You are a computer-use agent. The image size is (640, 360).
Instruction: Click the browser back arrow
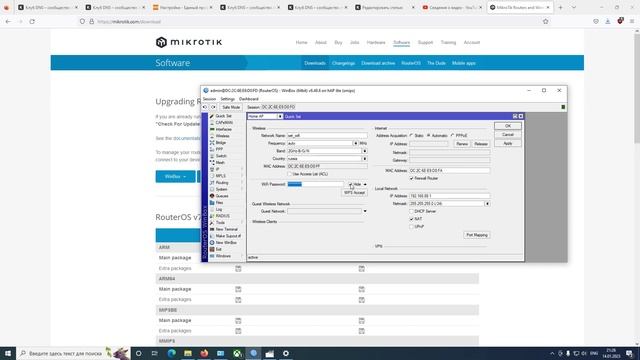[x=8, y=21]
